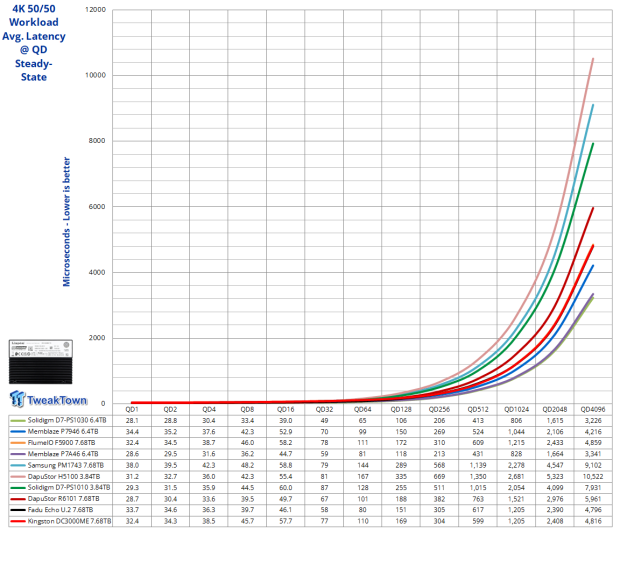Click the QD128 column header

click(x=401, y=409)
